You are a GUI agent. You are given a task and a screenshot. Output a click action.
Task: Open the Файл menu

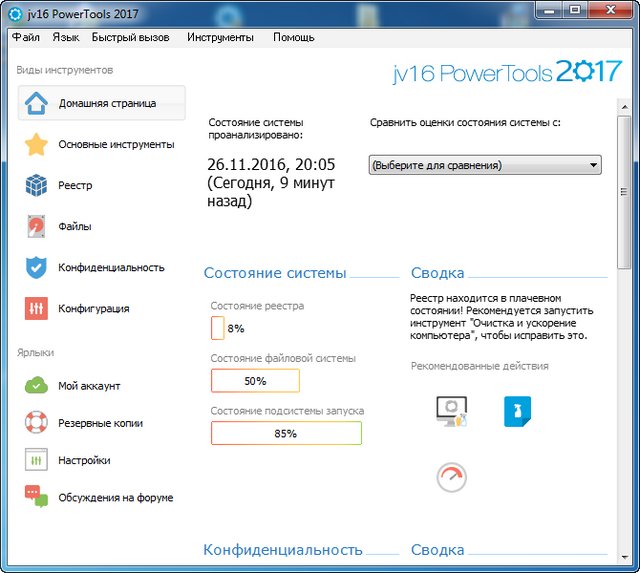pyautogui.click(x=26, y=37)
